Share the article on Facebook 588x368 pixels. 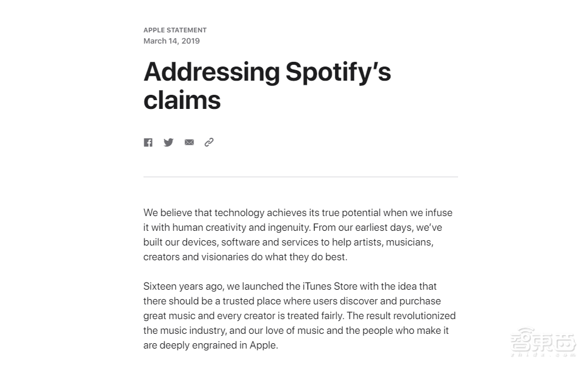pyautogui.click(x=148, y=142)
